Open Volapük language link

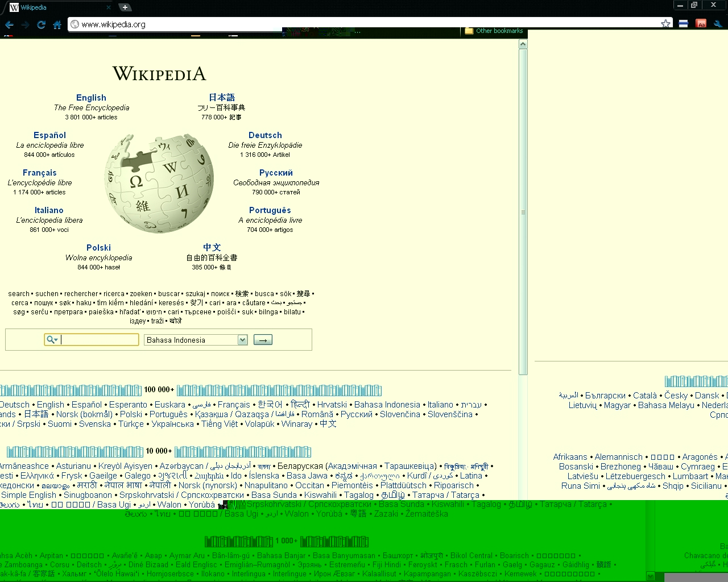(x=259, y=424)
